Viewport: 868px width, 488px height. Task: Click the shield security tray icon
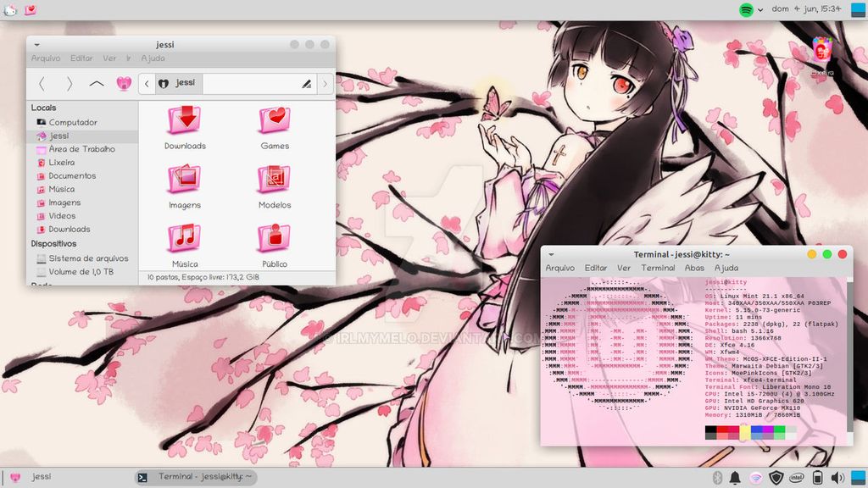click(x=776, y=478)
